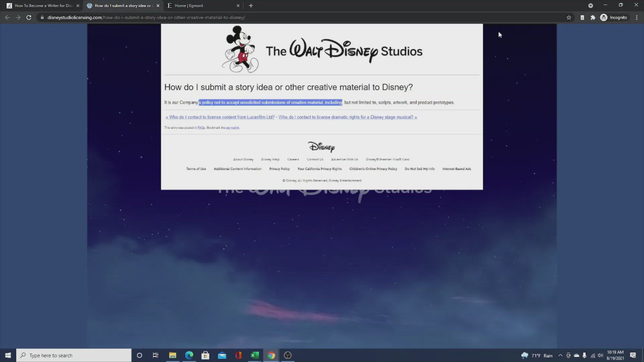This screenshot has height=362, width=644.
Task: Open the Mail app on taskbar
Action: [222, 355]
